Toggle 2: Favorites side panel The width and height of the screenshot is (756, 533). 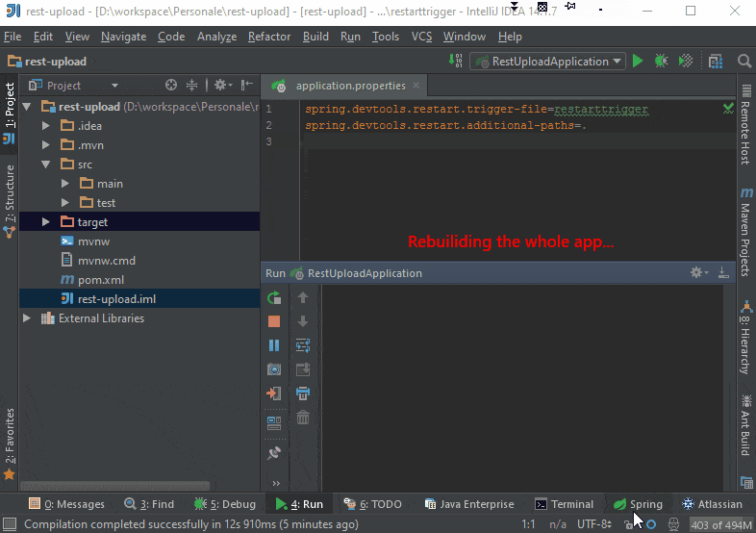click(x=10, y=444)
